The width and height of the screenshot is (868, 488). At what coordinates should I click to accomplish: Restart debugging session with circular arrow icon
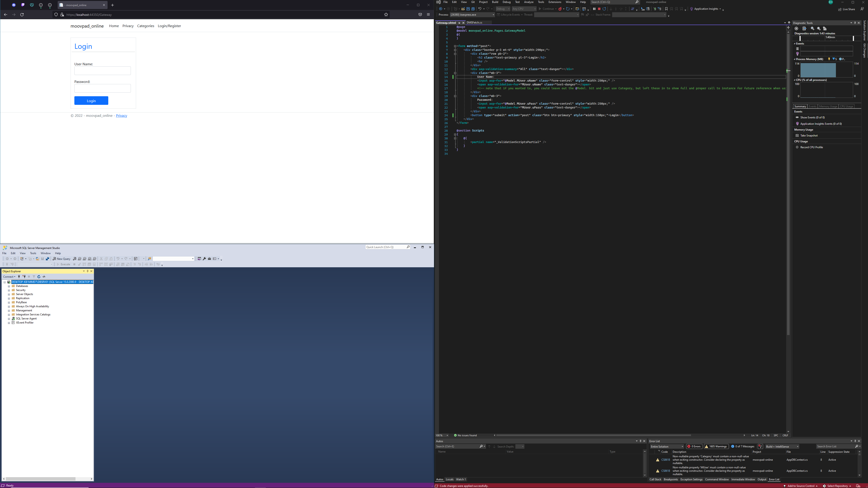click(604, 9)
